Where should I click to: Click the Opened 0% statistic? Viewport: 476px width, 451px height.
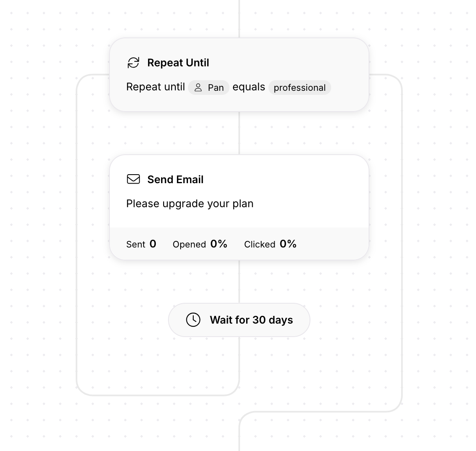(x=200, y=244)
